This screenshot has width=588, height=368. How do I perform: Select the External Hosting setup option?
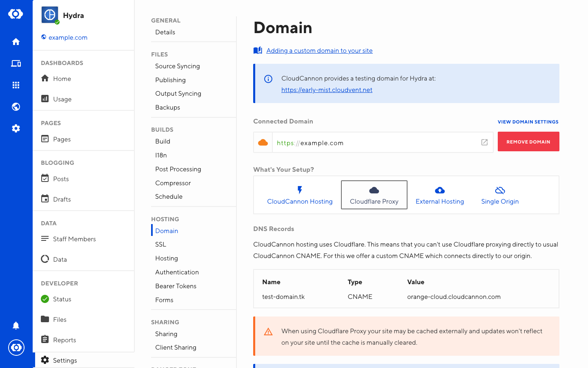(x=440, y=195)
